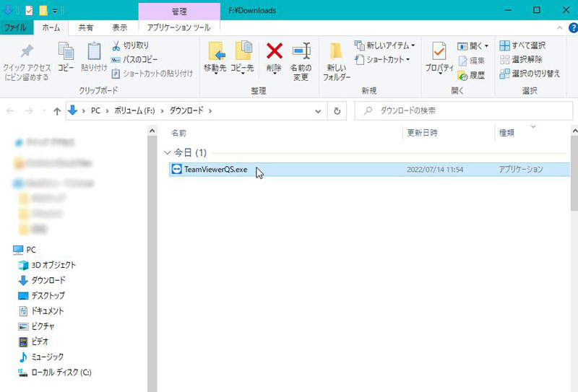Switch to the View (表示) ribbon tab
This screenshot has width=578, height=392.
point(120,27)
